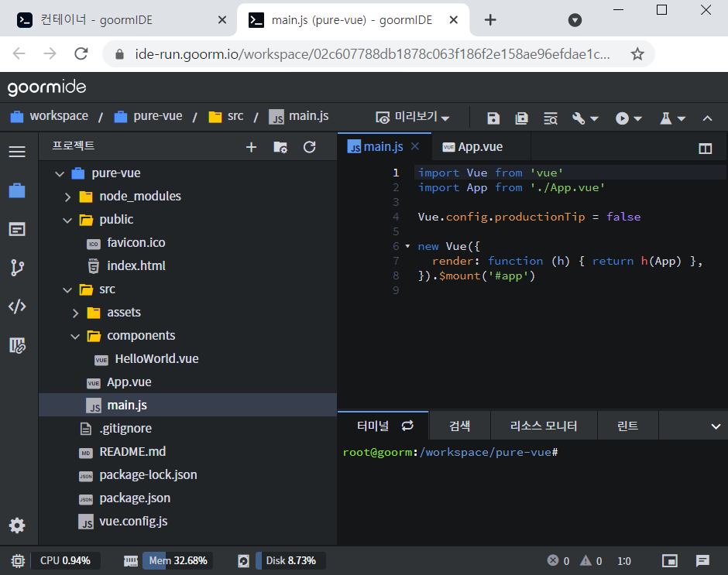The width and height of the screenshot is (728, 575).
Task: Click the warning count indicator
Action: pyautogui.click(x=591, y=560)
